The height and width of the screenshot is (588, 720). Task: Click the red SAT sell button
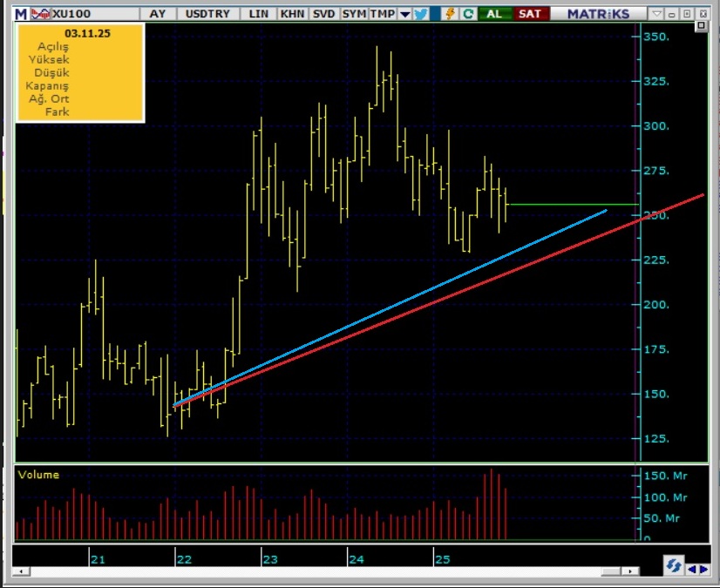527,14
